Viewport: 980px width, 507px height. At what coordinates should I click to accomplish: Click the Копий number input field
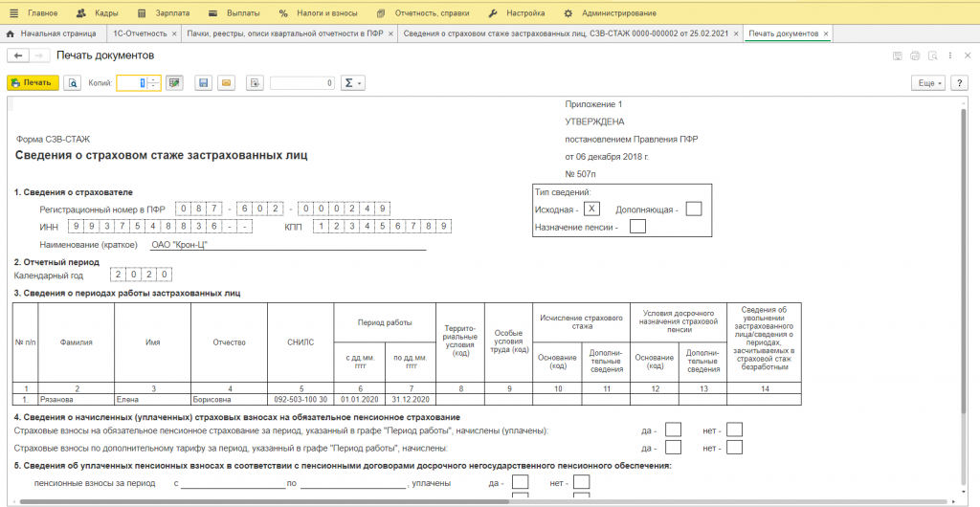[131, 83]
